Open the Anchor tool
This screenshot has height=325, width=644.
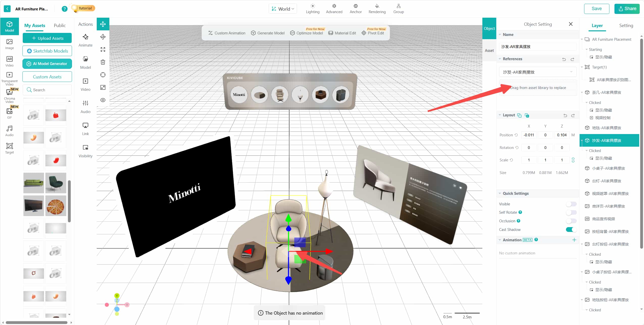[x=356, y=9]
